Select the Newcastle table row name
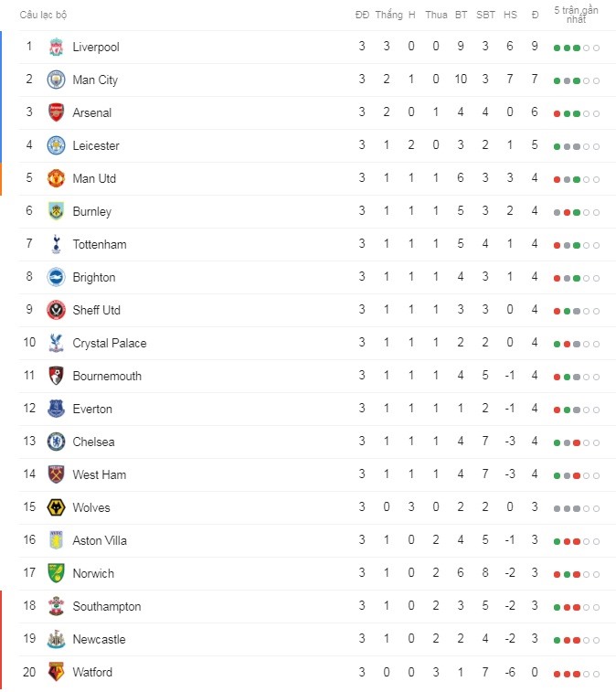 100,639
